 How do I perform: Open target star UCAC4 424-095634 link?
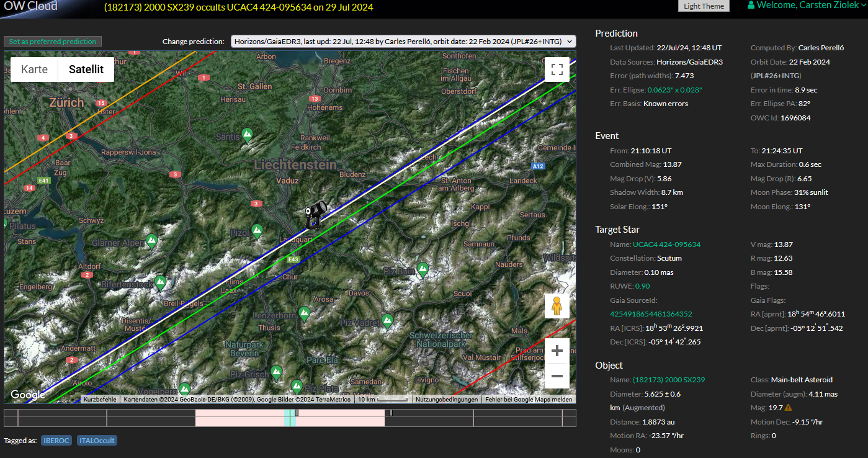666,245
